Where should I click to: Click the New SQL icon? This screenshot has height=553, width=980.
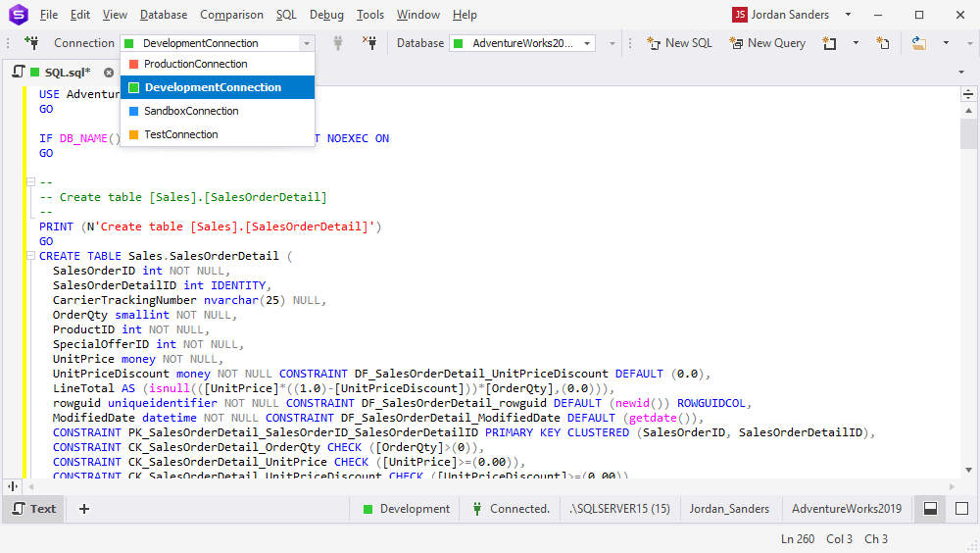pyautogui.click(x=654, y=43)
